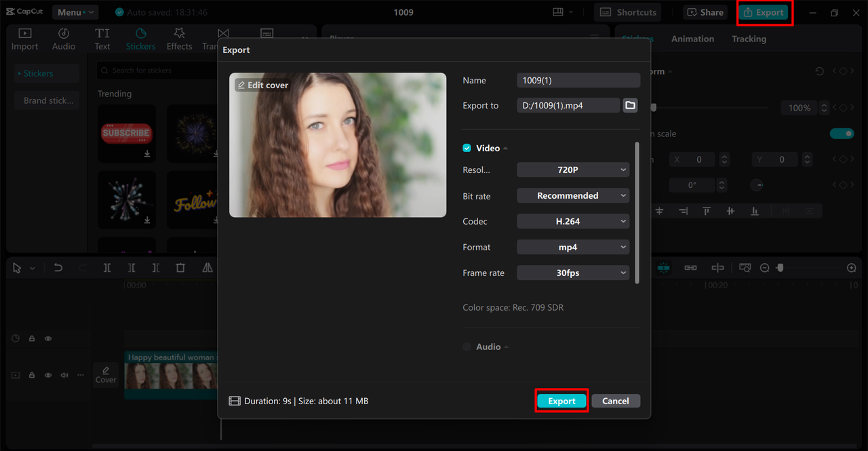Screen dimensions: 868x451
Task: Click the Undo arrow in timeline toolbar
Action: pos(58,268)
